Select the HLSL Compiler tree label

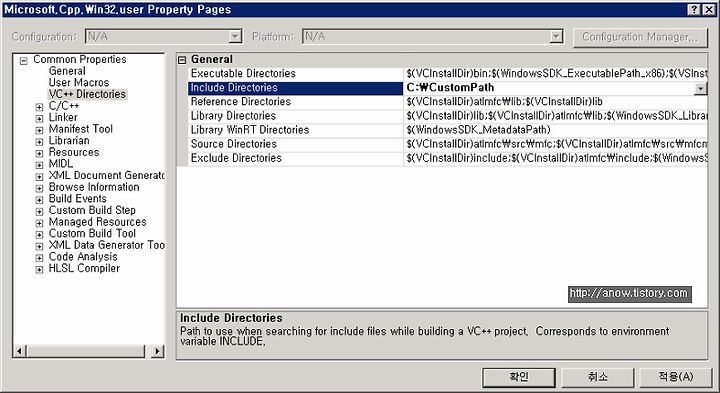[84, 269]
